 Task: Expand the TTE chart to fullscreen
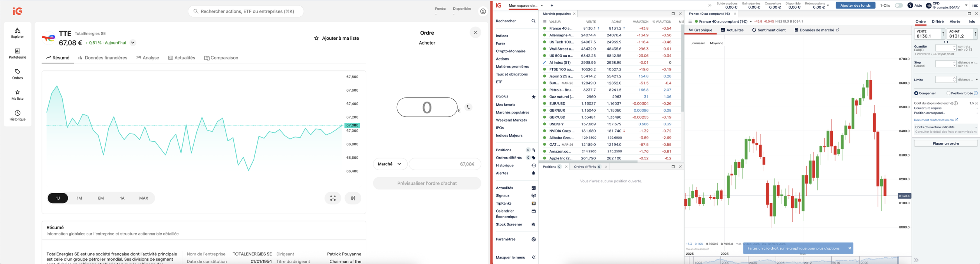333,198
